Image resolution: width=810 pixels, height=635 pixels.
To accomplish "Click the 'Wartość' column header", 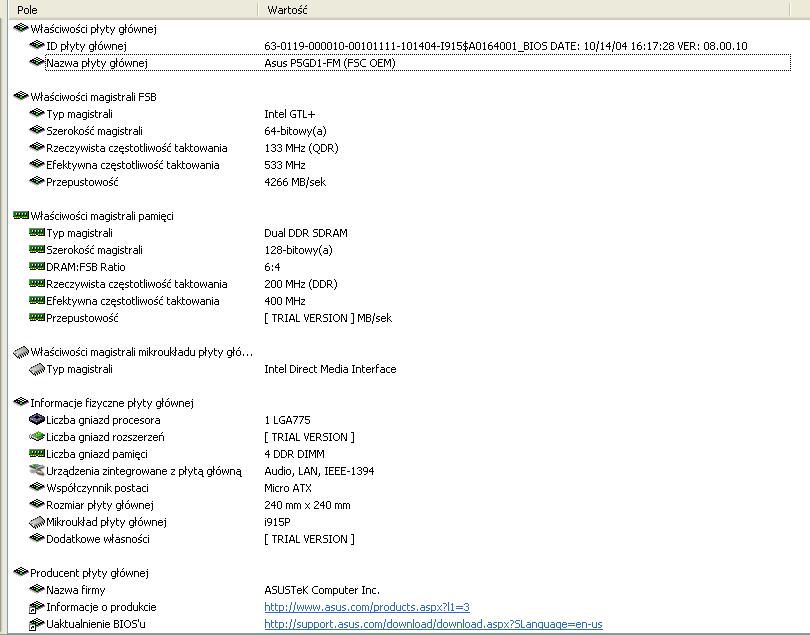I will tap(523, 10).
